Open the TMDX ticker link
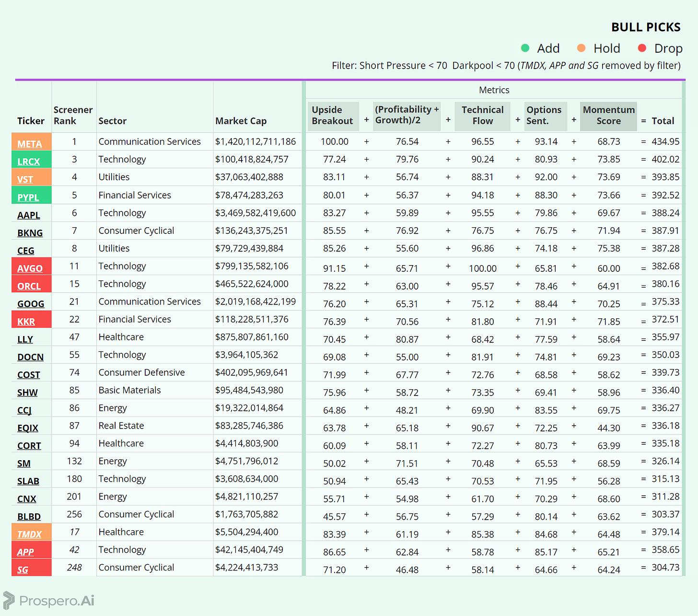698x616 pixels. pyautogui.click(x=29, y=535)
